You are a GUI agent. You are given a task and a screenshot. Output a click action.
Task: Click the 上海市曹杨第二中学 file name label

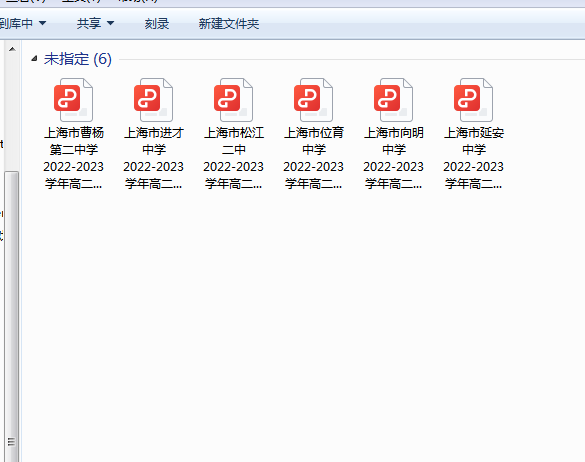click(x=73, y=158)
